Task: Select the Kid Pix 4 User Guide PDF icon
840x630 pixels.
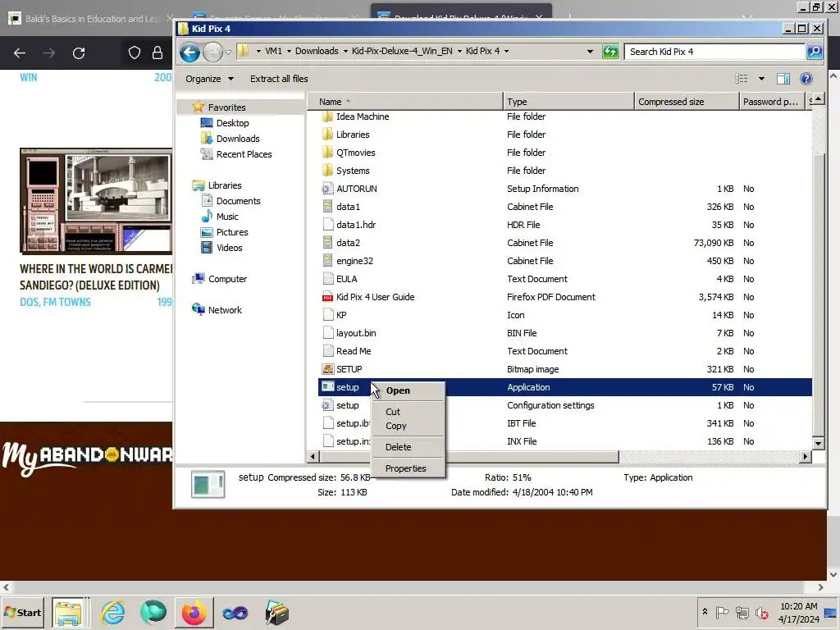Action: pyautogui.click(x=327, y=297)
